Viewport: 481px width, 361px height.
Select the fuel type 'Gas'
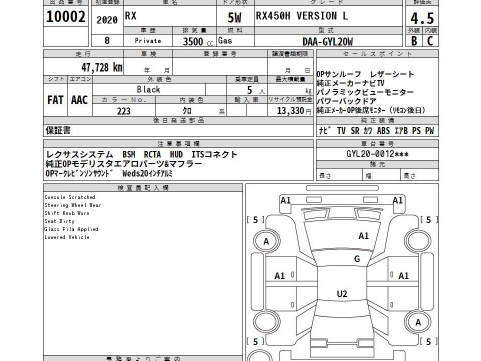click(225, 40)
